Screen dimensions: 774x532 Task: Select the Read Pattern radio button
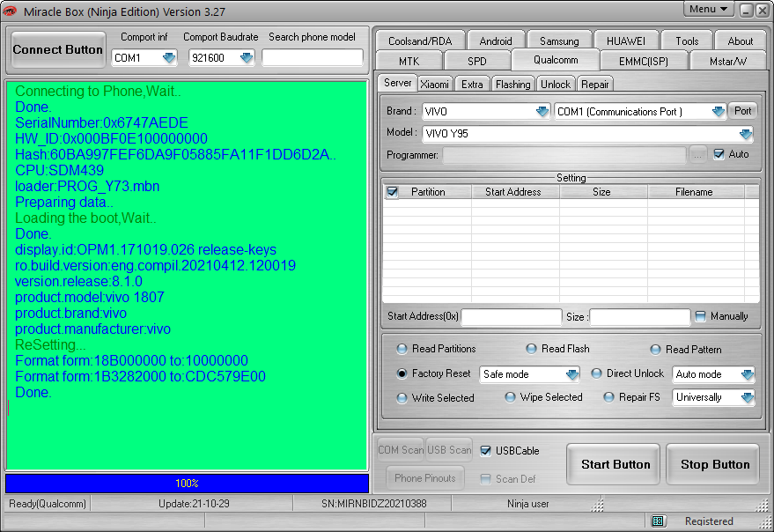point(655,350)
